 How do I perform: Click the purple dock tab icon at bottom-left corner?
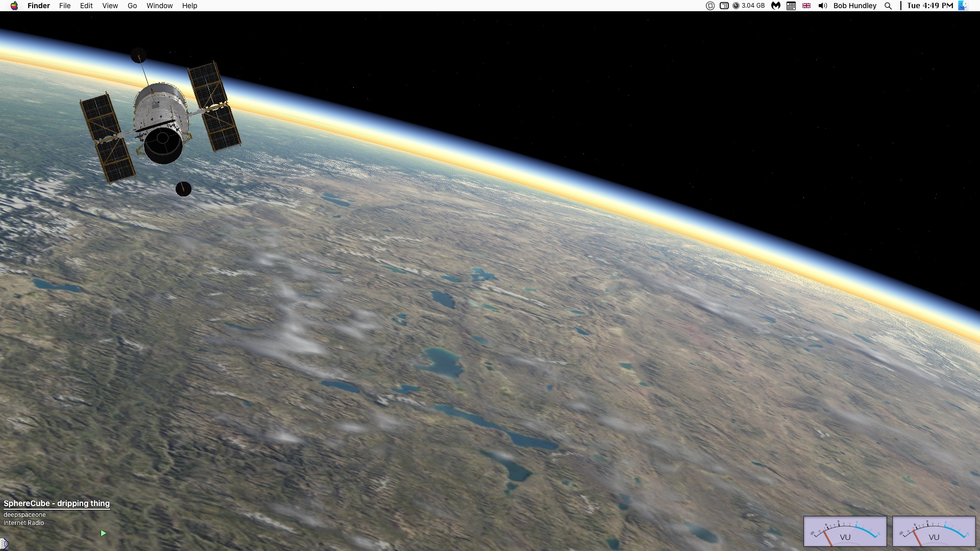pyautogui.click(x=4, y=544)
